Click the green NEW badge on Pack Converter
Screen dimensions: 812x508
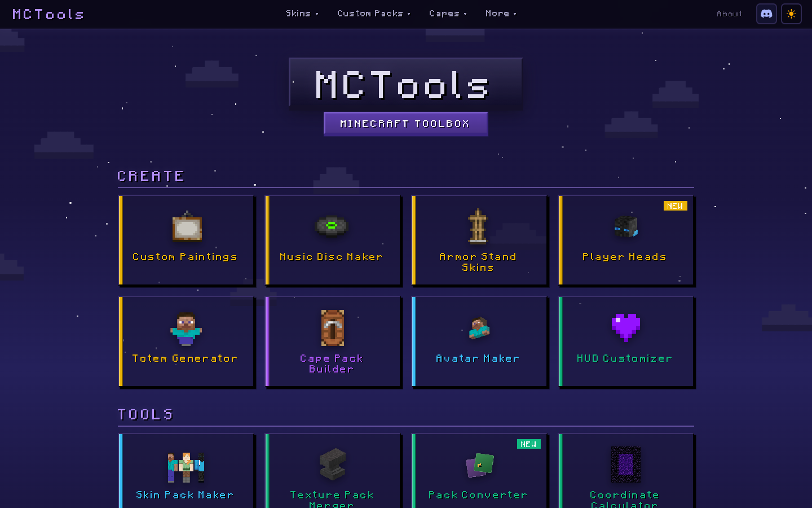tap(528, 444)
